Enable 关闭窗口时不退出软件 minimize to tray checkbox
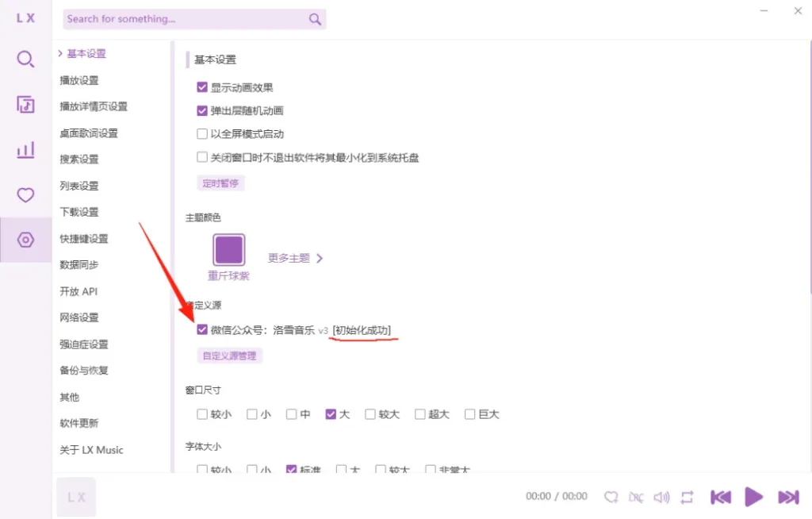 [202, 157]
